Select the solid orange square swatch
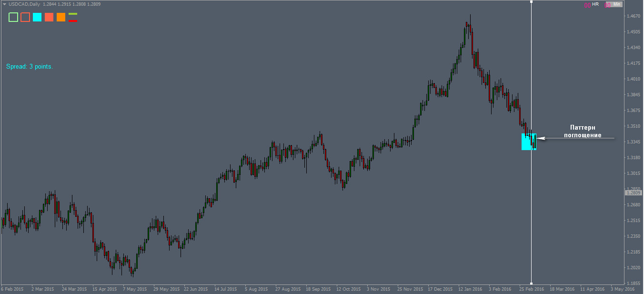This screenshot has width=644, height=294. pos(61,17)
